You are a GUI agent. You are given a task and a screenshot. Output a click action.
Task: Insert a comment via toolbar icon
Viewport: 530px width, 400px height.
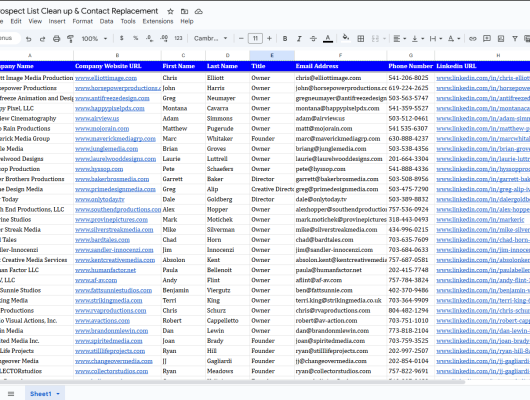pyautogui.click(x=487, y=39)
